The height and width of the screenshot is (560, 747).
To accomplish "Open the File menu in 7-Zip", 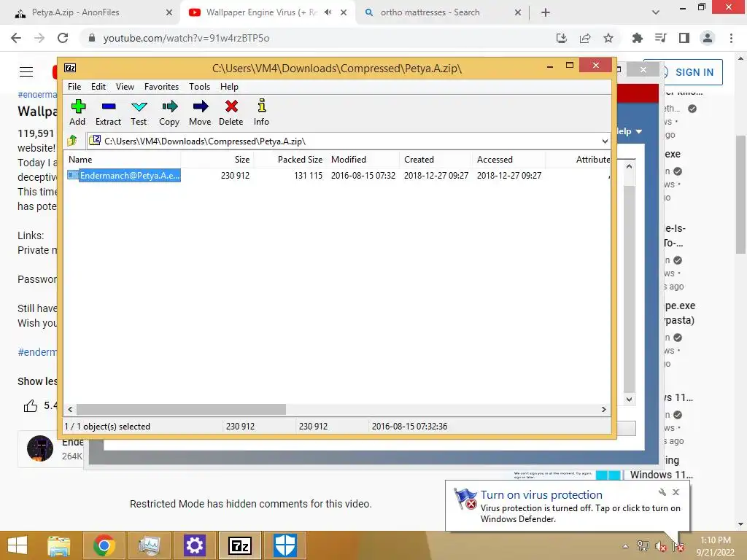I will [74, 87].
